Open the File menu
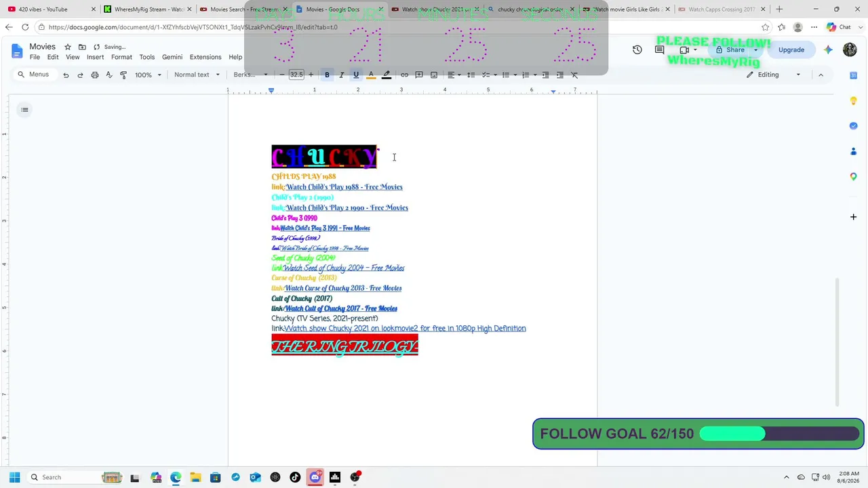This screenshot has height=488, width=868. (35, 57)
